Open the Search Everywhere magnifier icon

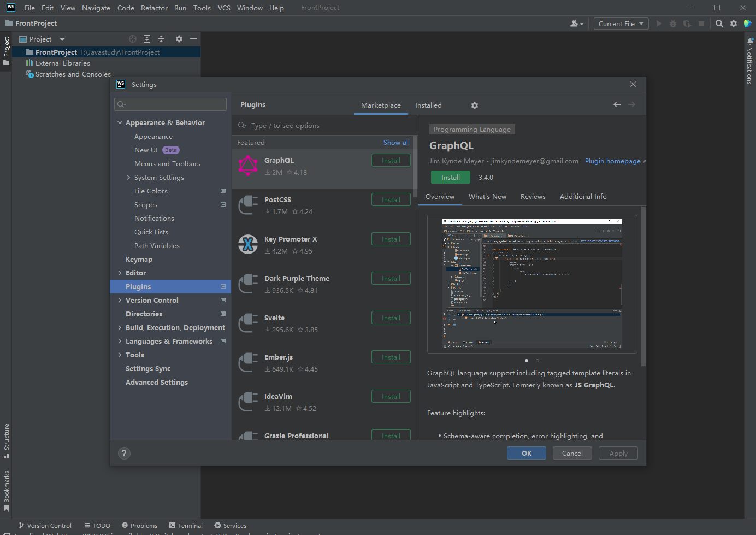[719, 23]
